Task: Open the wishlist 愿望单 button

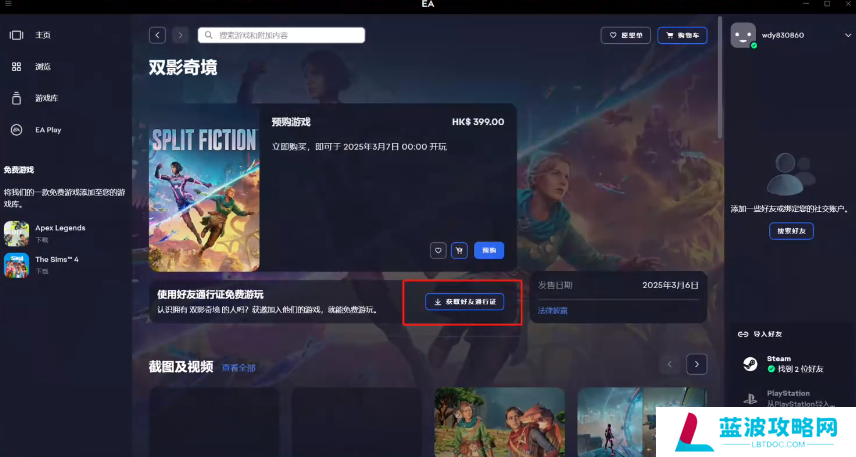Action: click(x=626, y=35)
